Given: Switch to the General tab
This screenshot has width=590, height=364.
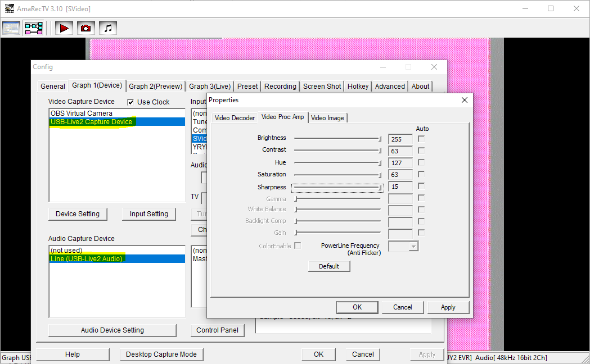Looking at the screenshot, I should (53, 87).
